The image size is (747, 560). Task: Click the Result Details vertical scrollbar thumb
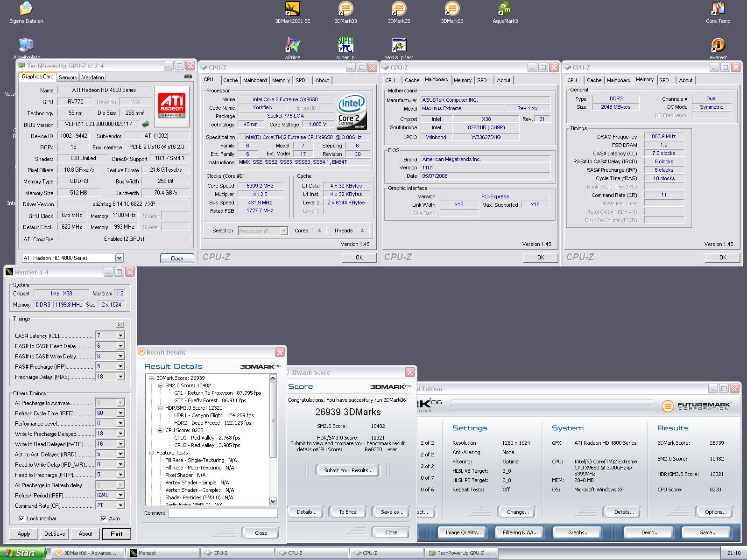tap(273, 420)
